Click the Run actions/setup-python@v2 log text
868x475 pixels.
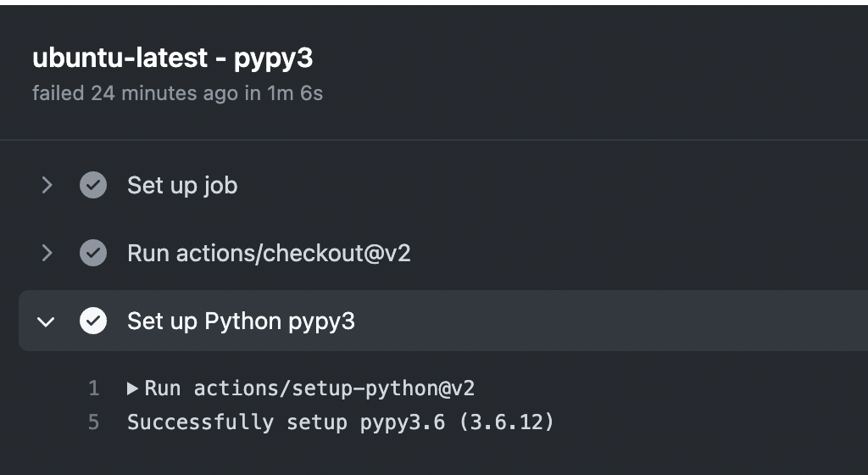coord(309,388)
